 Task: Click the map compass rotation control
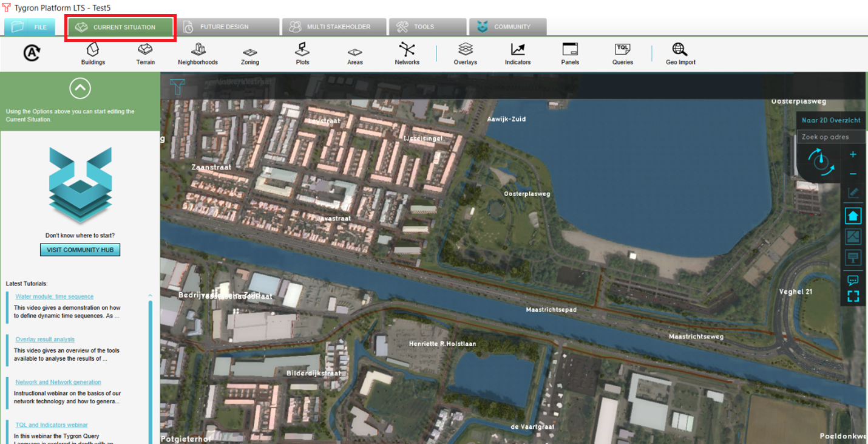click(821, 162)
